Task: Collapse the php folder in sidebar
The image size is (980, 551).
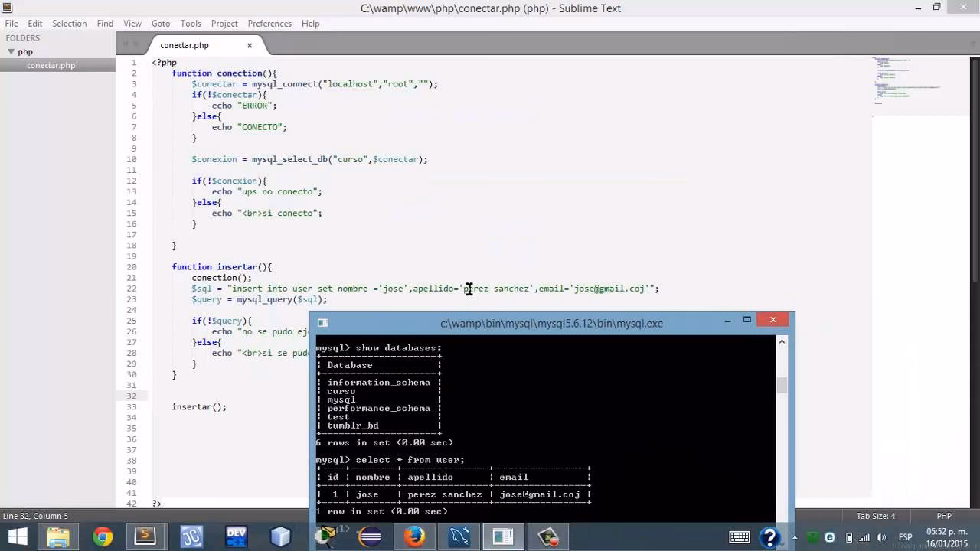Action: click(11, 51)
